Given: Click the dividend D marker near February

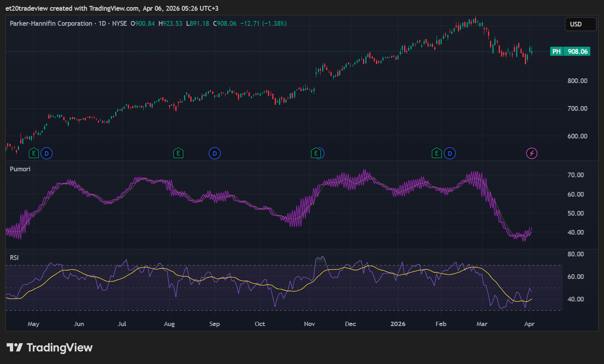Looking at the screenshot, I should [x=450, y=153].
